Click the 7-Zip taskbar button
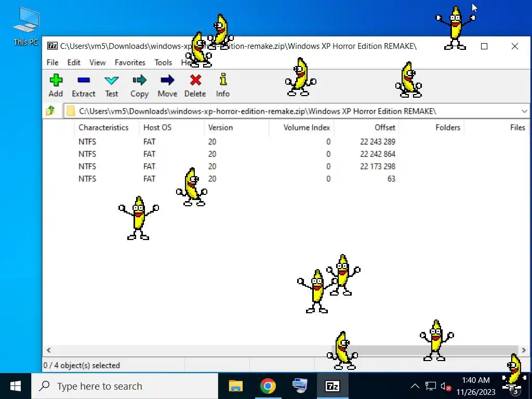The width and height of the screenshot is (532, 399). click(x=332, y=386)
